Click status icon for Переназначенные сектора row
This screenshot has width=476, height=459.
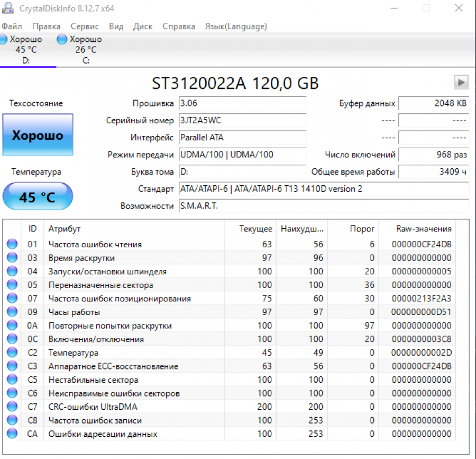coord(12,285)
